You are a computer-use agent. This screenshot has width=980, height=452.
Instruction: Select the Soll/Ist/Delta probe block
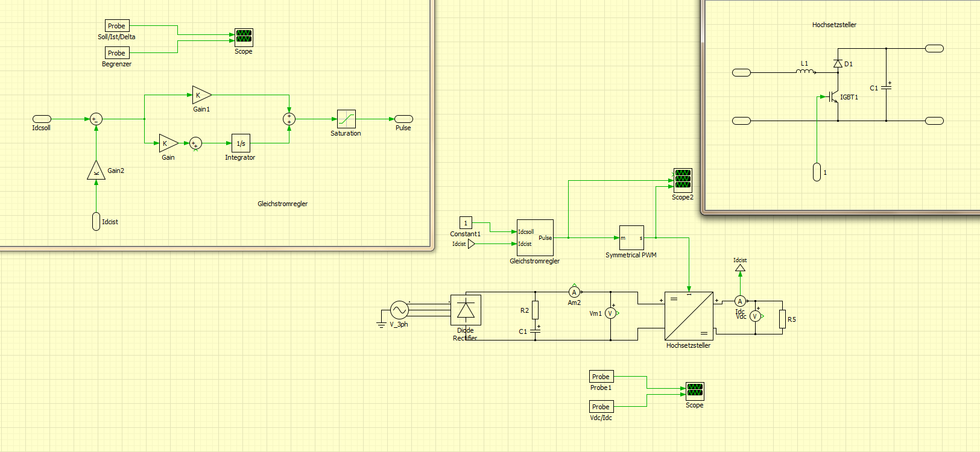pyautogui.click(x=117, y=26)
